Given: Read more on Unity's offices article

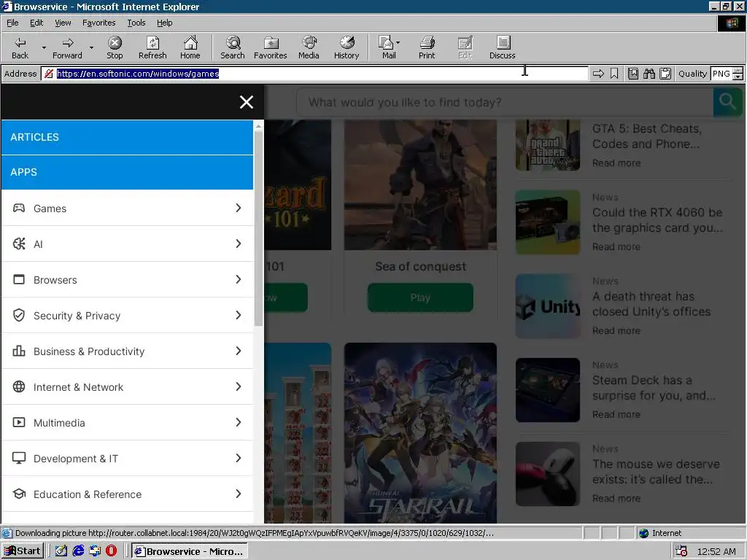Looking at the screenshot, I should [616, 330].
